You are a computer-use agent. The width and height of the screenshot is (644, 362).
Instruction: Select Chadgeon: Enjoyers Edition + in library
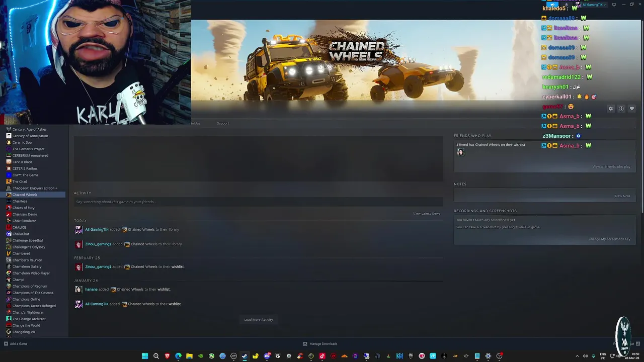pyautogui.click(x=33, y=188)
